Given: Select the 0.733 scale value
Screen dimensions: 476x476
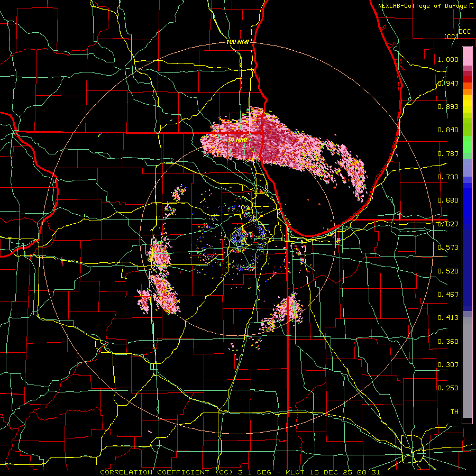Looking at the screenshot, I should click(448, 177).
